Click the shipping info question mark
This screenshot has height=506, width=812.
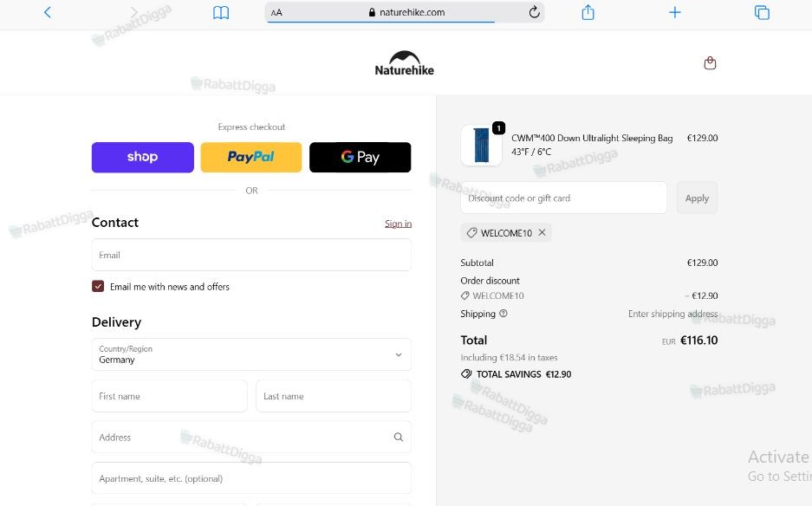[503, 314]
